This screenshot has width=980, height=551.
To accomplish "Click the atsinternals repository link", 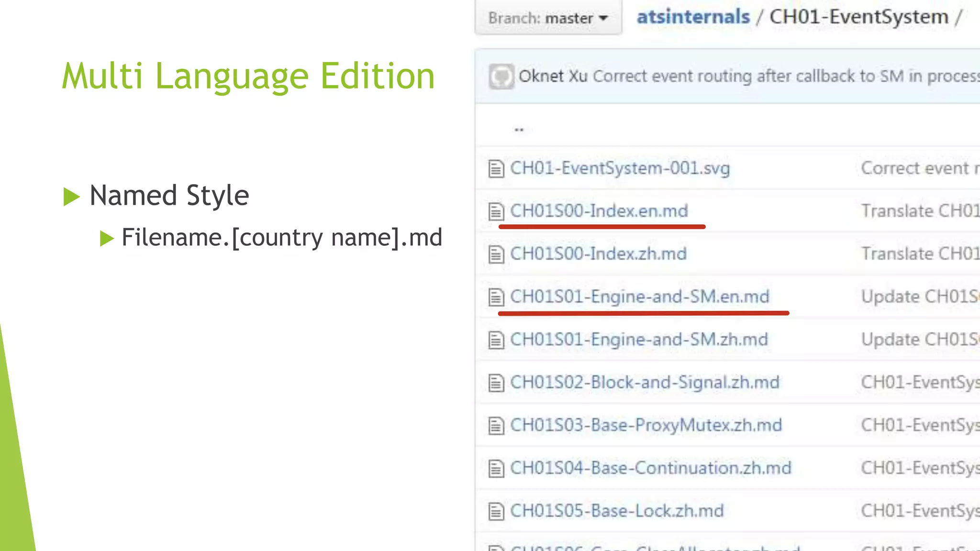I will pos(693,17).
